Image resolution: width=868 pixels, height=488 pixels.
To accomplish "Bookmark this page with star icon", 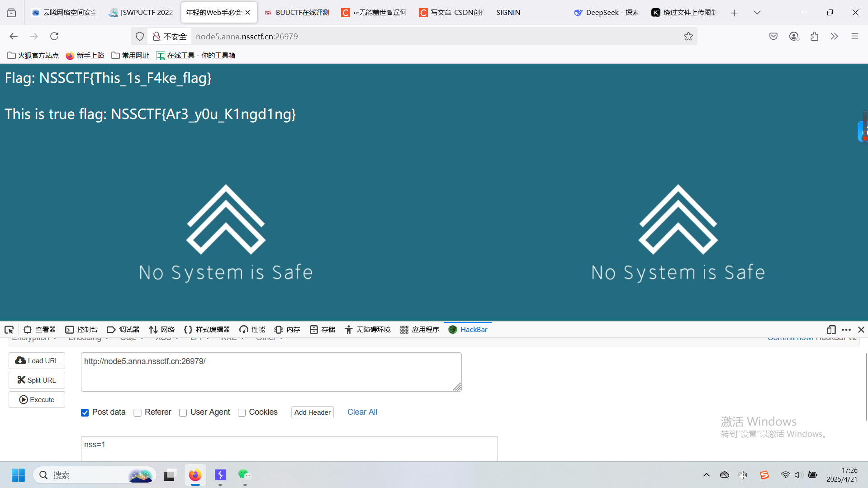I will 688,36.
